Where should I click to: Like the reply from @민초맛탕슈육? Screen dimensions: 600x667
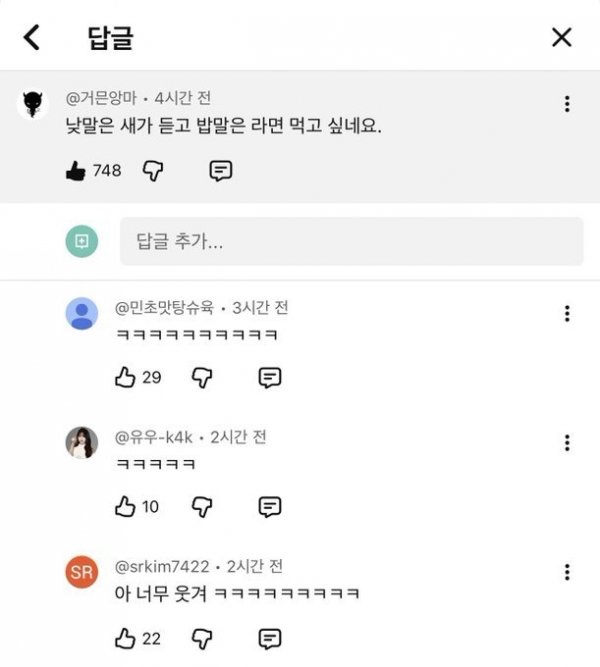click(125, 377)
